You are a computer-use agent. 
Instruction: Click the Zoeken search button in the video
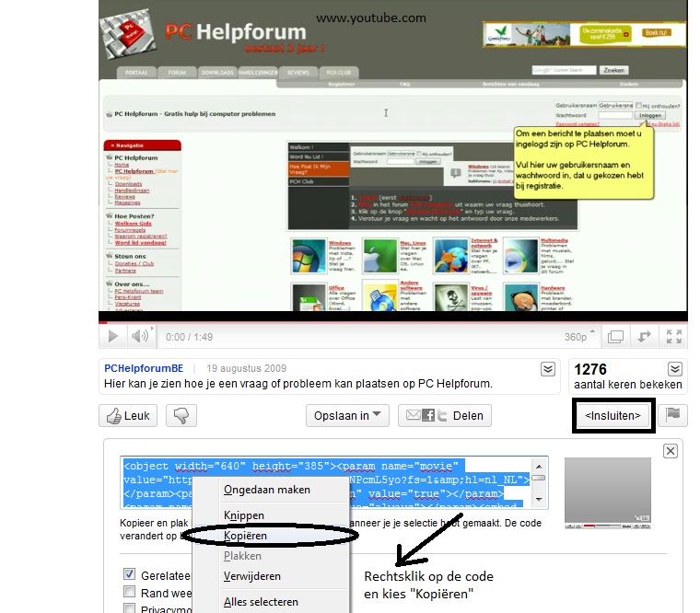[x=613, y=70]
